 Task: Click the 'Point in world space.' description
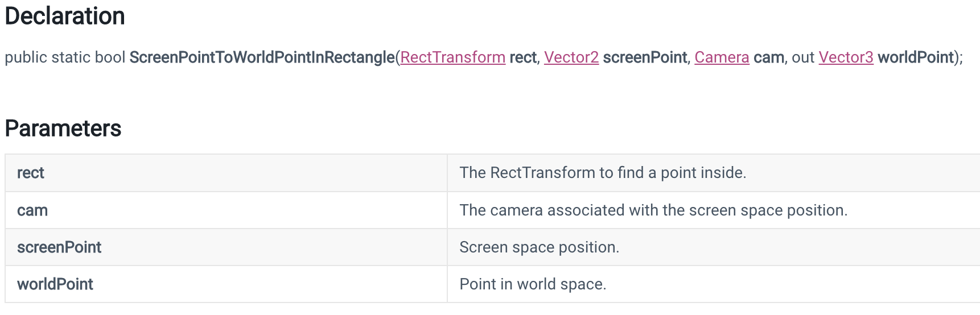(533, 284)
